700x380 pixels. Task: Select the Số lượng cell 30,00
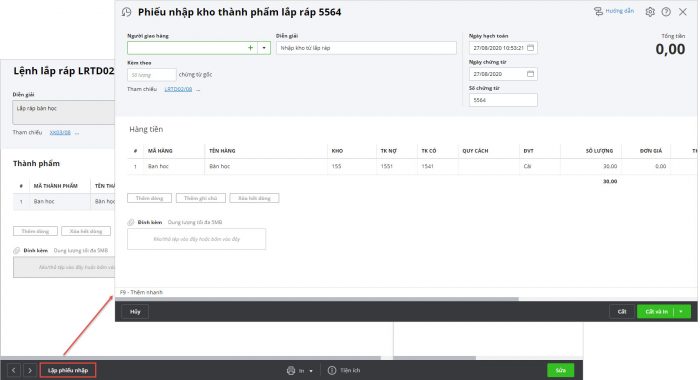tap(591, 166)
